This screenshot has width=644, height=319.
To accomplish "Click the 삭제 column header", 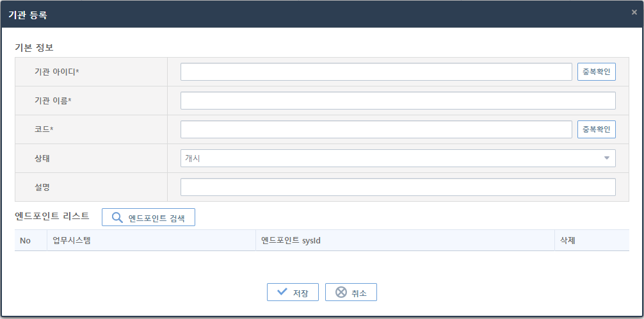I will pos(568,241).
